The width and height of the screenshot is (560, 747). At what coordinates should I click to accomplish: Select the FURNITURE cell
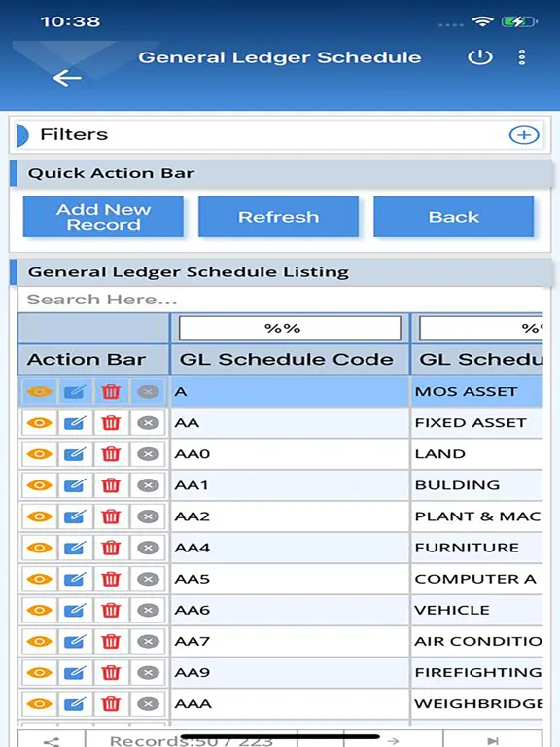[477, 548]
